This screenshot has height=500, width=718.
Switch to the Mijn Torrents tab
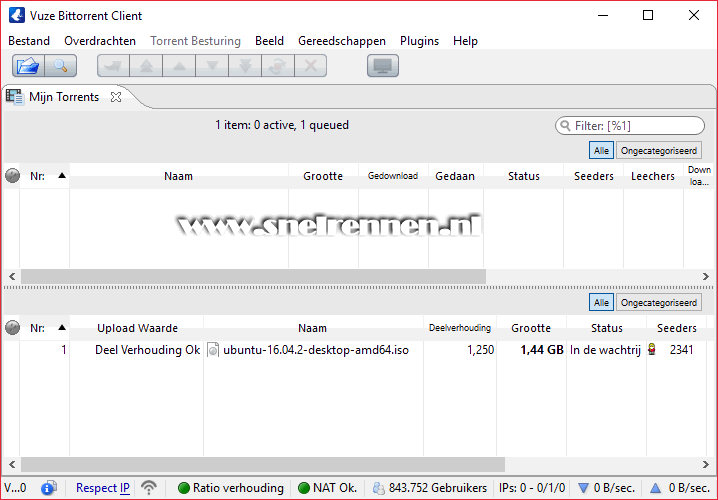(64, 97)
